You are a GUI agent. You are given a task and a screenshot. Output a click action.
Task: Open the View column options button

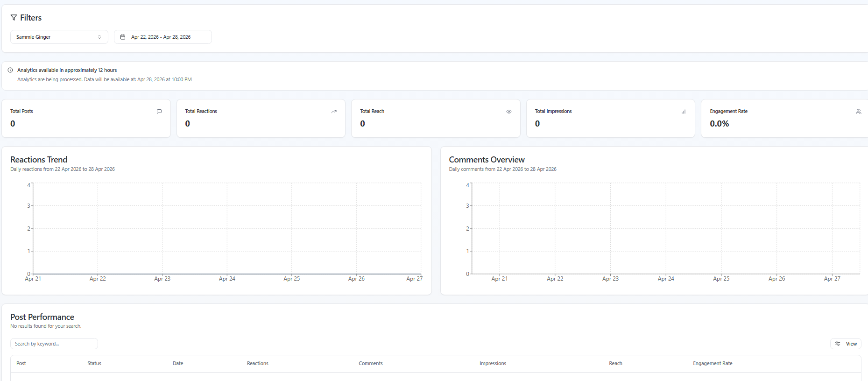click(846, 344)
